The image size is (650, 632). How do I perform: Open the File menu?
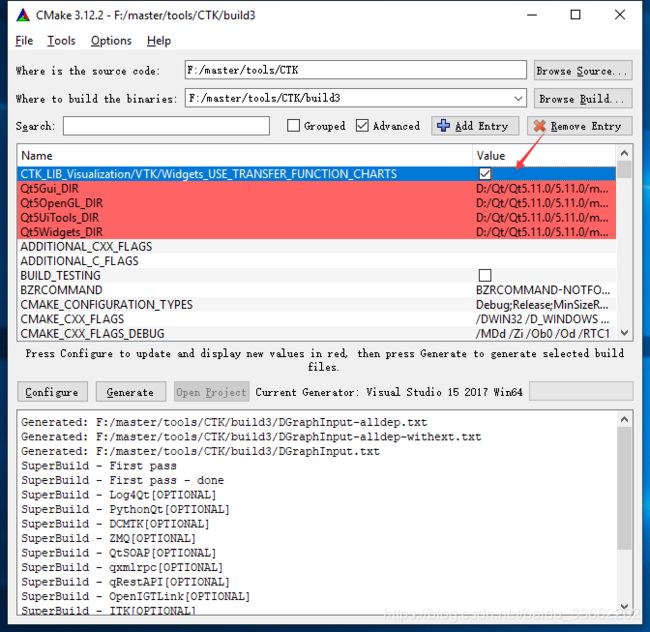pyautogui.click(x=24, y=41)
